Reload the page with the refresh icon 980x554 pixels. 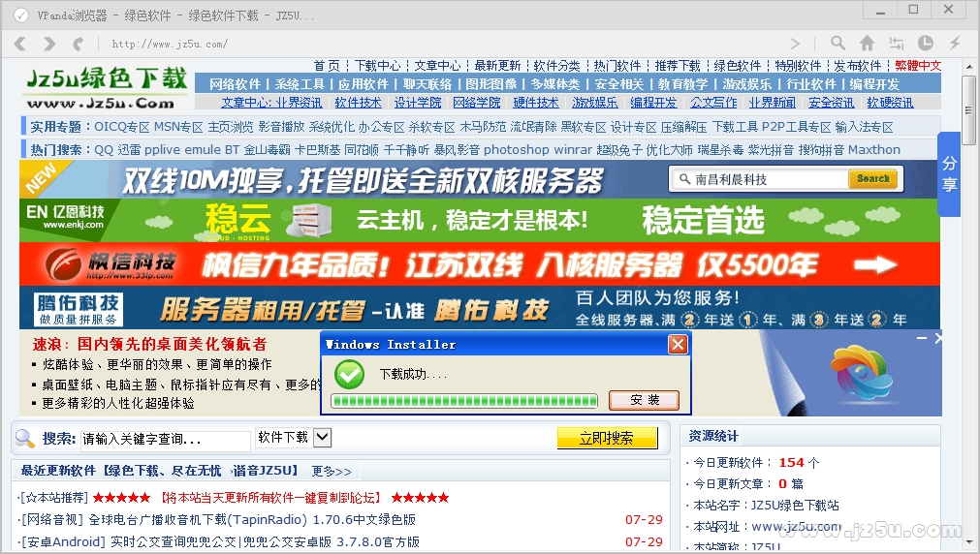(x=79, y=44)
